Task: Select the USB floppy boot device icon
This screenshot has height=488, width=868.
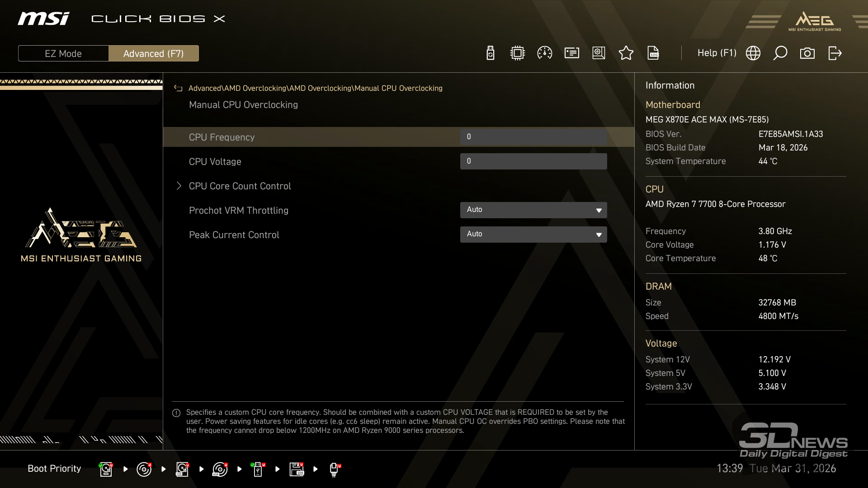Action: (x=297, y=469)
